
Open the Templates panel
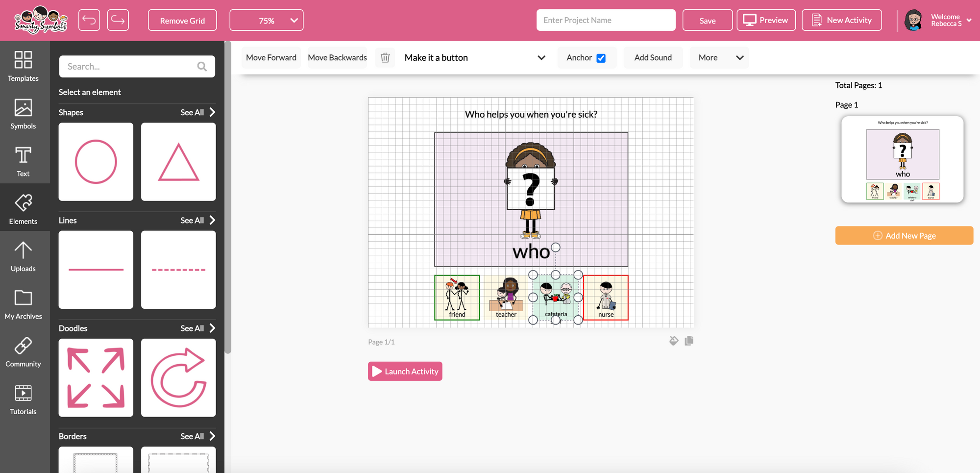[x=23, y=66]
